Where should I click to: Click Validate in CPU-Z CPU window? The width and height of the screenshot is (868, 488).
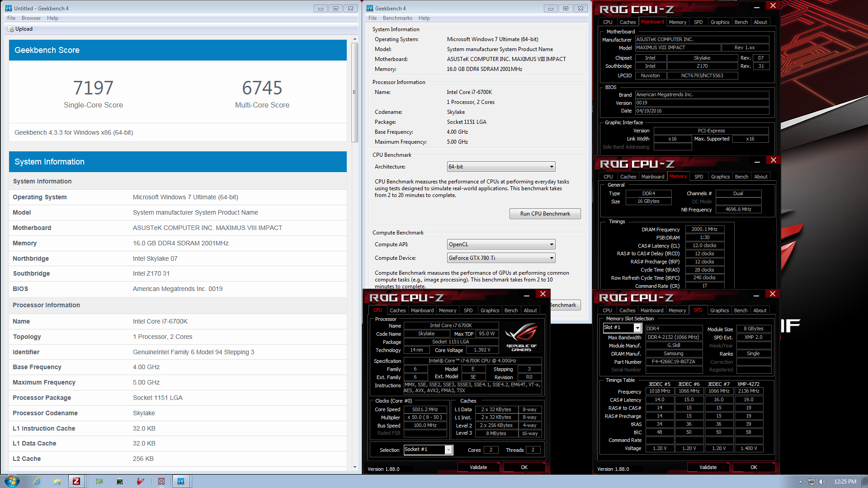pyautogui.click(x=478, y=467)
